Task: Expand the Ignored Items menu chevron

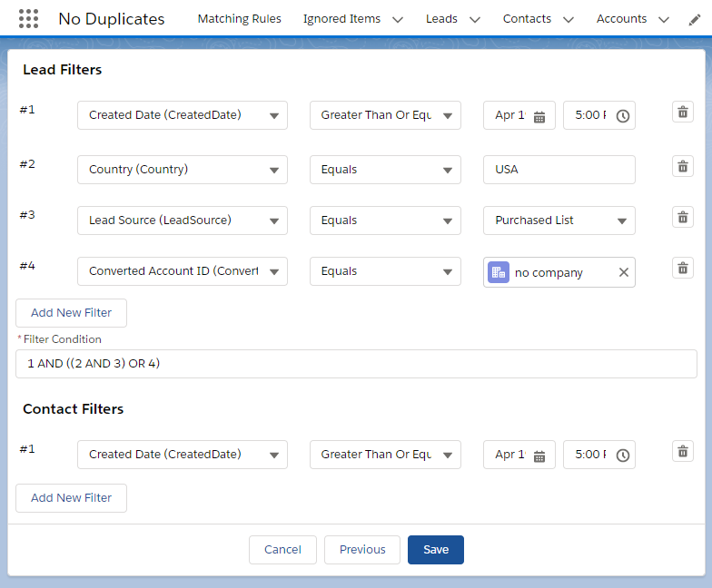Action: pos(398,19)
